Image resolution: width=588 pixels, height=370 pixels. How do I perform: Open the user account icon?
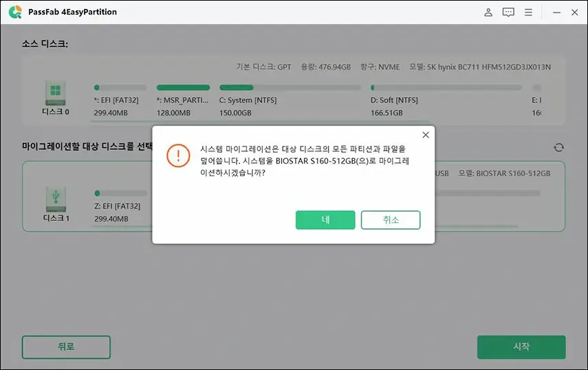click(488, 12)
